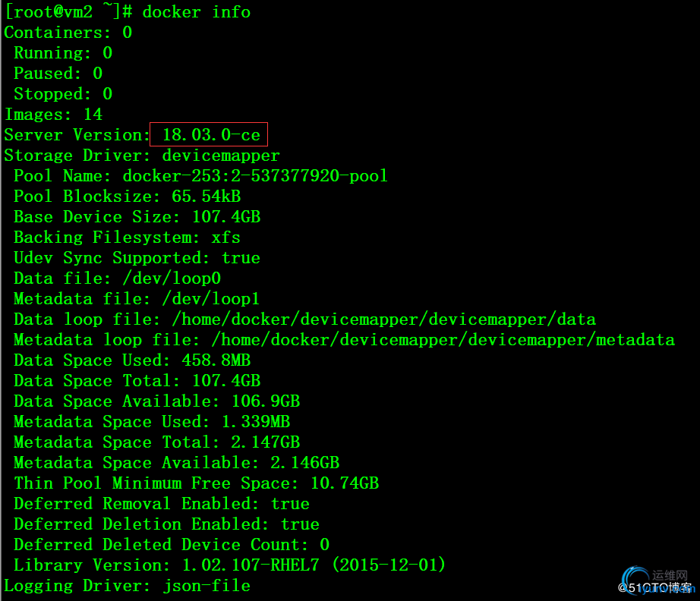Click the Library Version 1.02.107-RHEL7 text
The height and width of the screenshot is (601, 700).
(x=251, y=565)
